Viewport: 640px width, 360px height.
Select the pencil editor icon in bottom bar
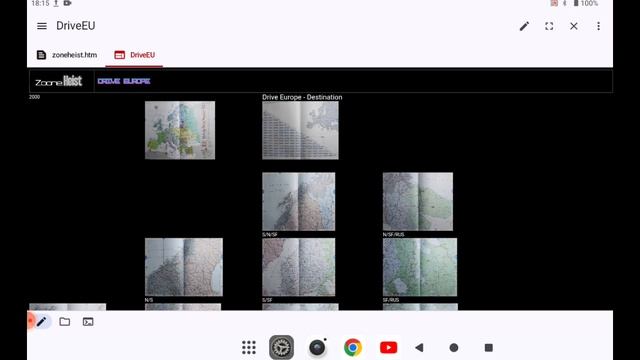coord(42,322)
